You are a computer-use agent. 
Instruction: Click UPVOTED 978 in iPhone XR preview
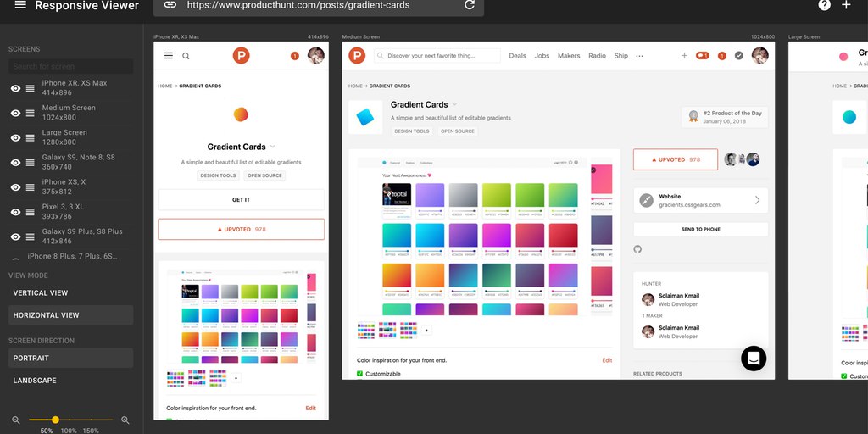click(x=241, y=229)
